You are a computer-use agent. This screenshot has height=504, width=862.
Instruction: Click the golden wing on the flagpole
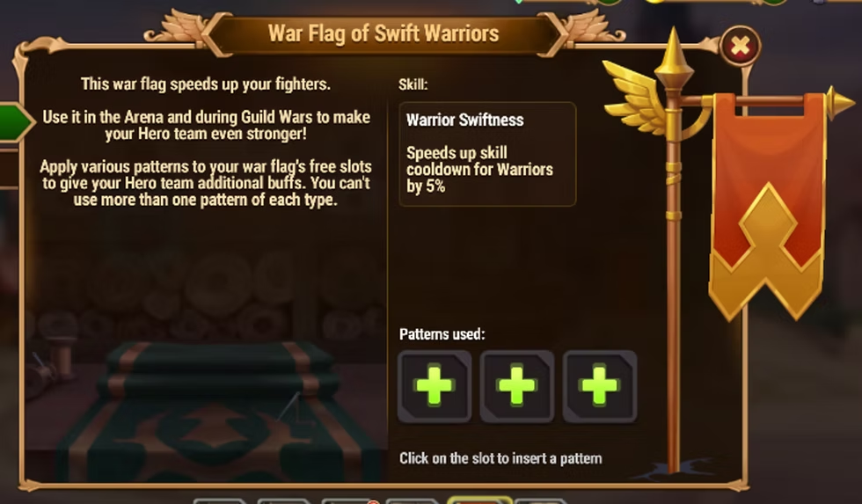[637, 98]
